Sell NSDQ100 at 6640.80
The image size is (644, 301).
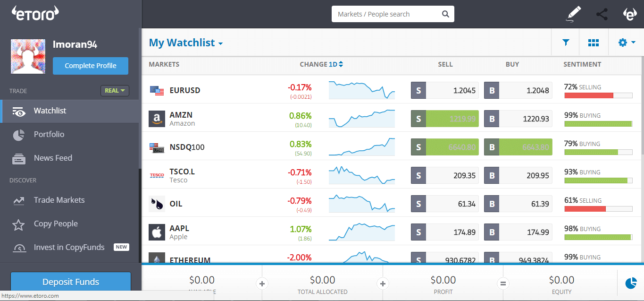445,147
